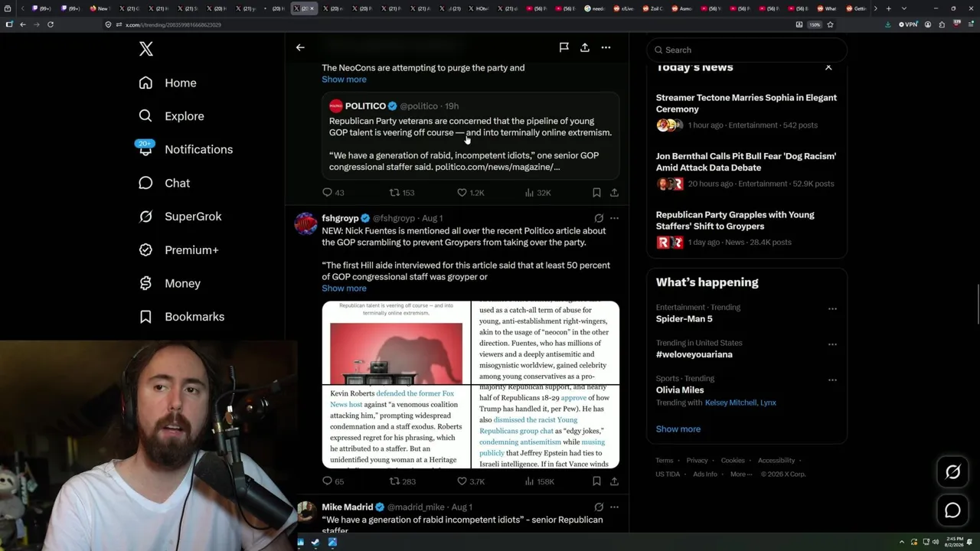Open a new browser tab
Screen dimensions: 980x551
[888, 8]
